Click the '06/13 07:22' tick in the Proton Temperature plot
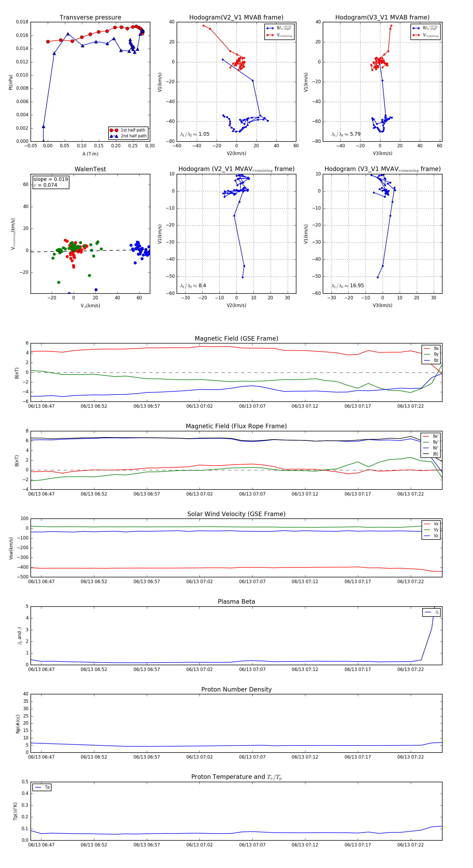The width and height of the screenshot is (473, 868). pyautogui.click(x=410, y=845)
